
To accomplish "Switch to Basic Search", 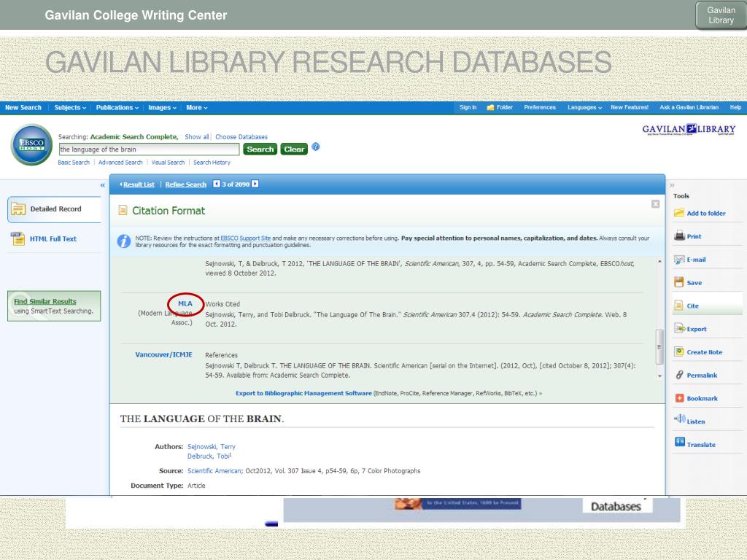I will coord(74,163).
